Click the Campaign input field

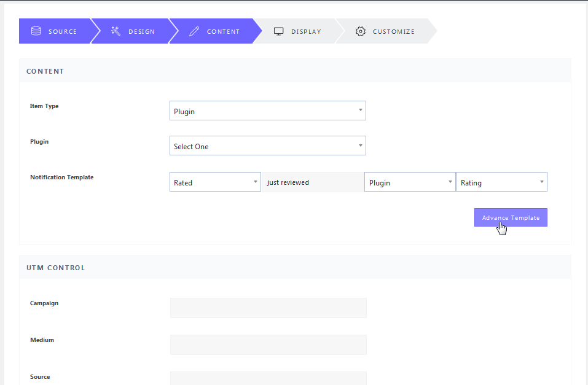coord(269,308)
